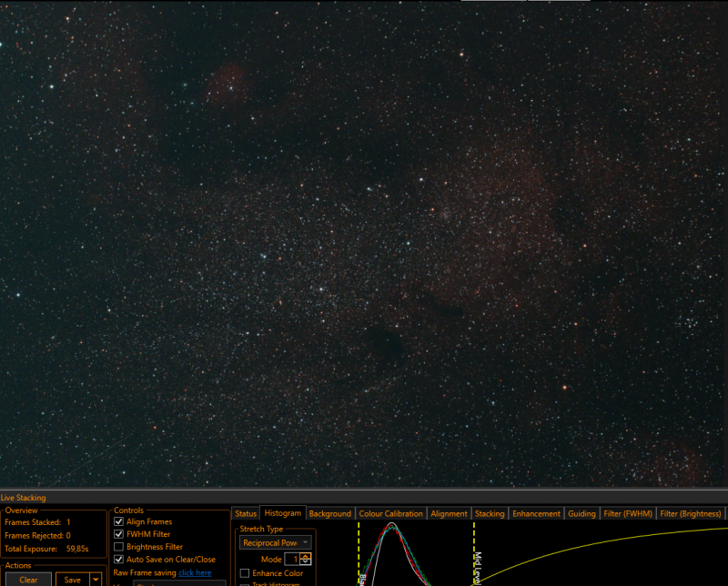This screenshot has height=586, width=728.
Task: Click the 'Total Exposure: 59,85s' value
Action: tap(77, 549)
